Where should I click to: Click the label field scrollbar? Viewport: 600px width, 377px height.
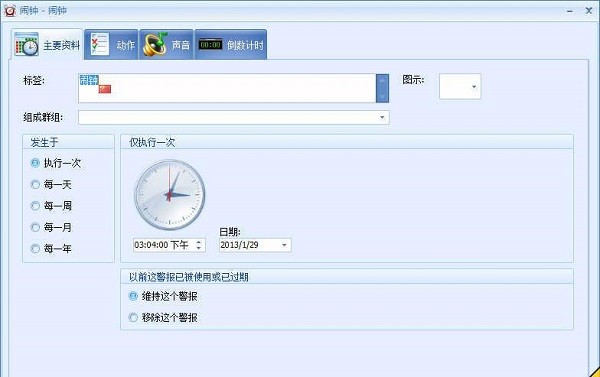(x=382, y=88)
